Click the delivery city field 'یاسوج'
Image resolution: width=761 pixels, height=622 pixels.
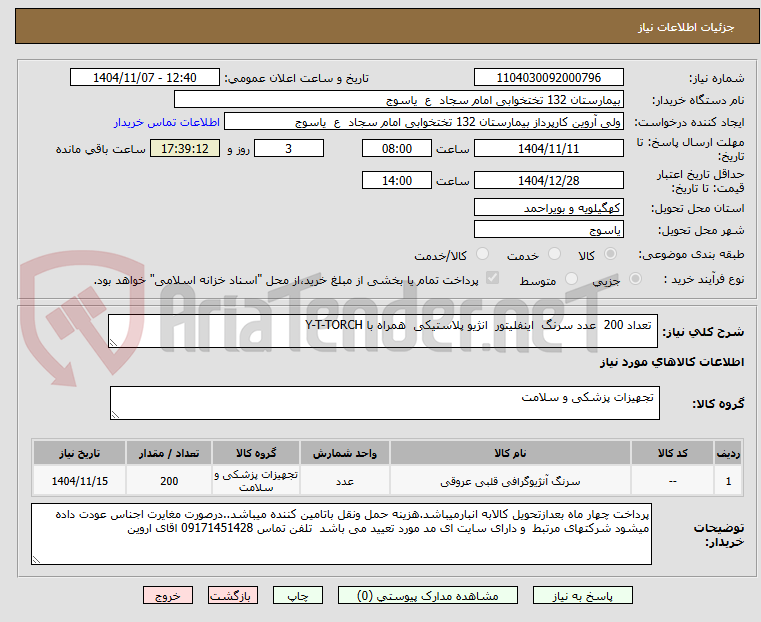[x=548, y=229]
